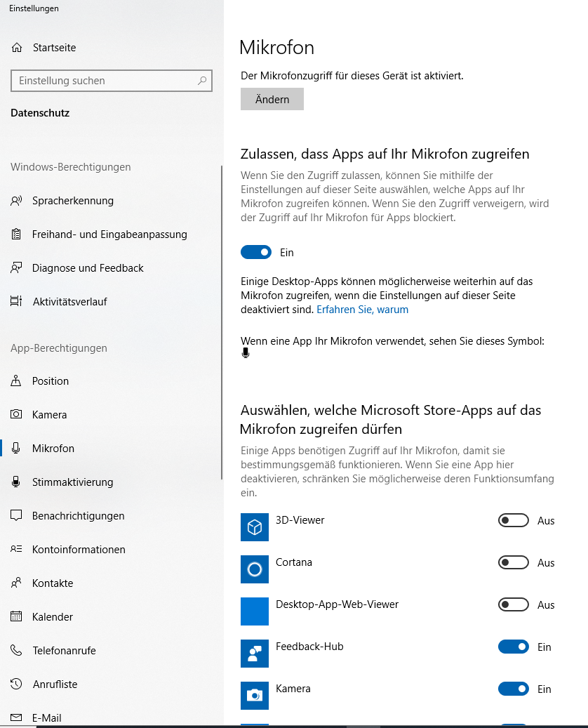Click the Position sidebar icon
This screenshot has width=588, height=728.
pyautogui.click(x=15, y=380)
